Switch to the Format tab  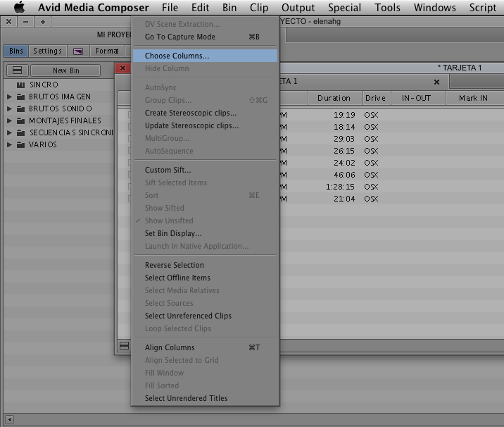click(107, 51)
